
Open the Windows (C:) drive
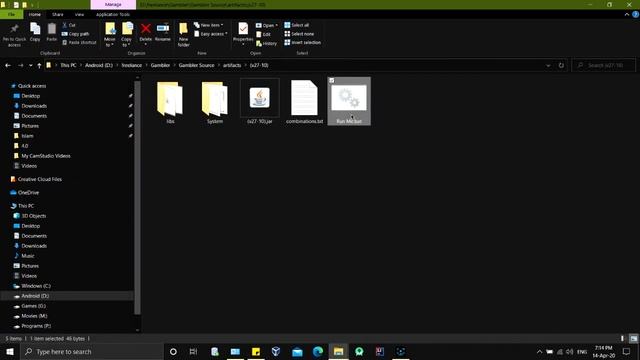[36, 286]
